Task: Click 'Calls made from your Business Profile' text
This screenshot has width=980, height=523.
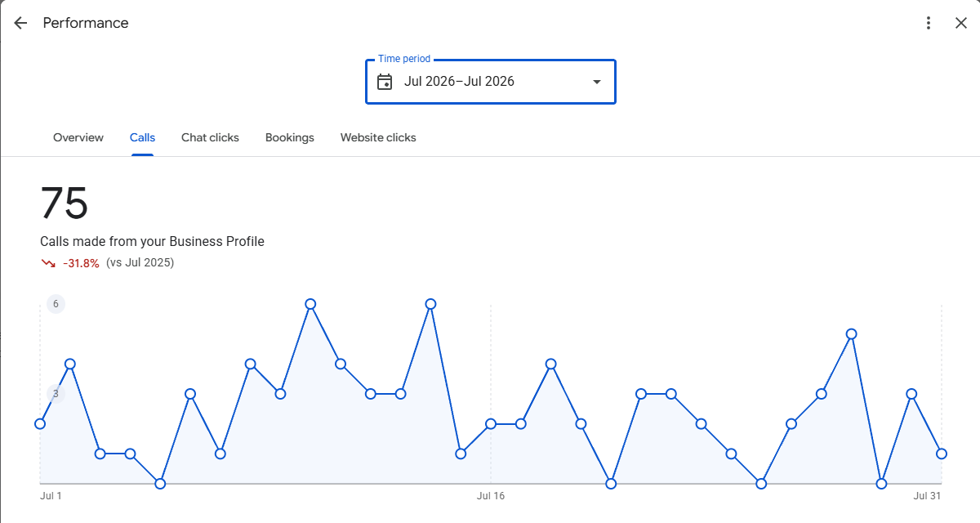Action: coord(153,241)
